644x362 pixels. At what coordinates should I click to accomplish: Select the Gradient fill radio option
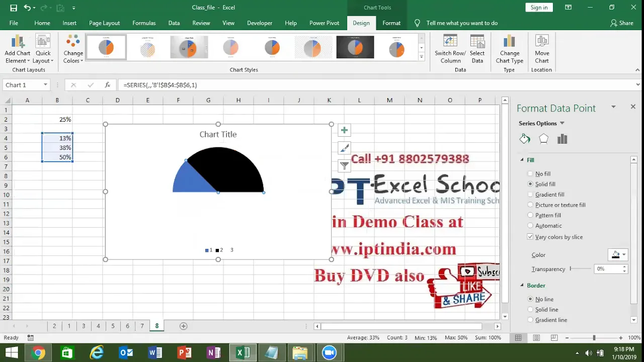pyautogui.click(x=530, y=195)
